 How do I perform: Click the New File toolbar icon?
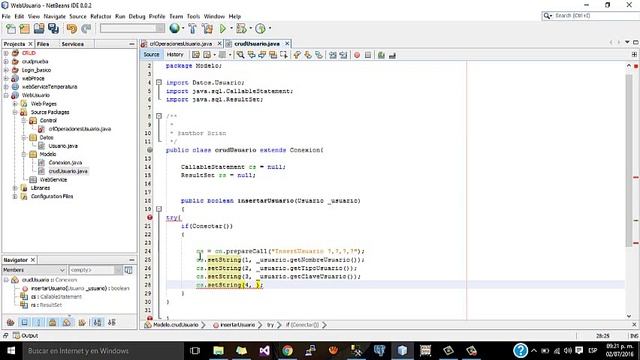[11, 29]
